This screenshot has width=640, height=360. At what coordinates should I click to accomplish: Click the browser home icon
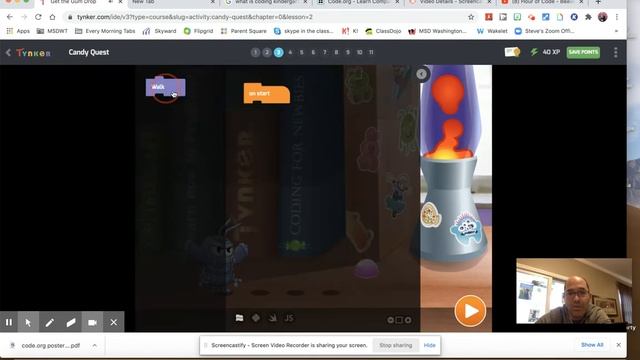pos(53,17)
